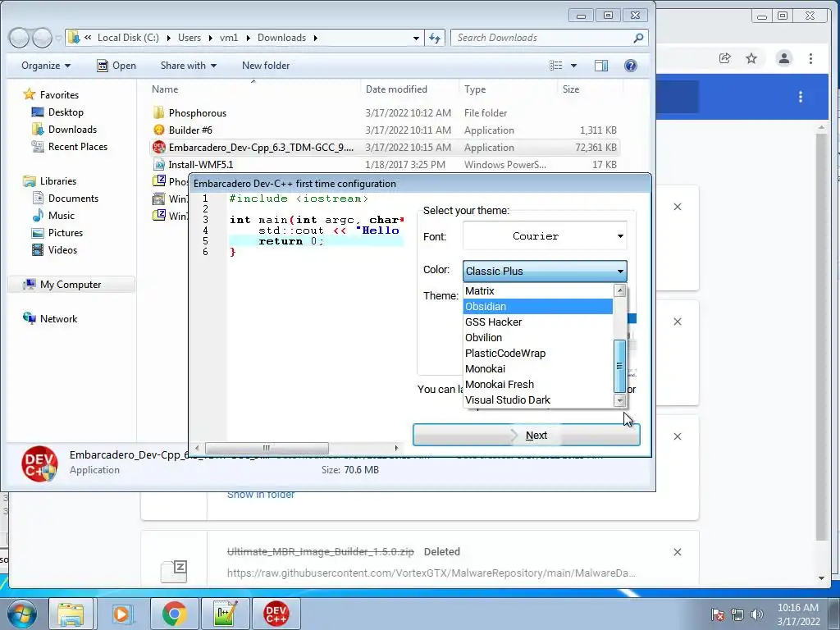
Task: Select Embarcadero_Dev-Cpp installer file row
Action: click(386, 148)
